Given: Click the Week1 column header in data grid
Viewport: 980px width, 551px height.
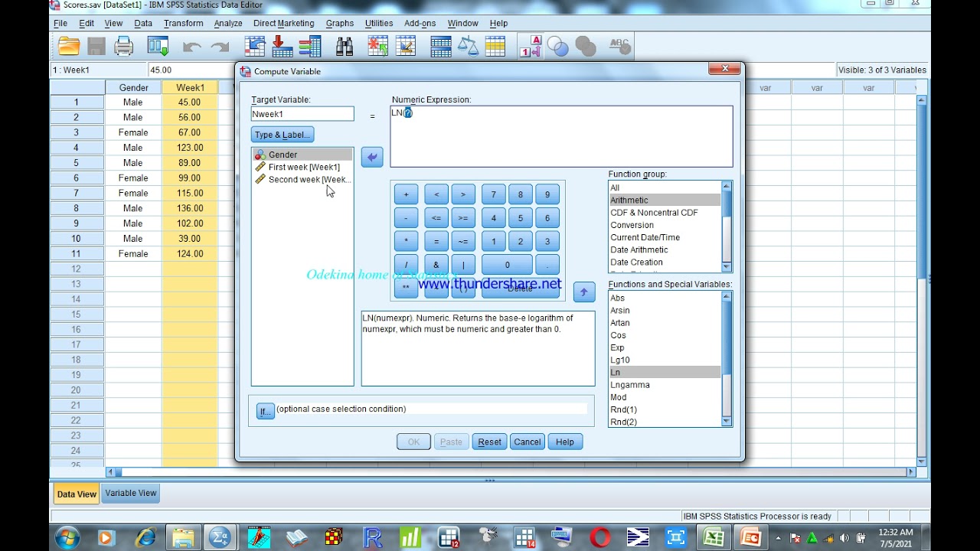Looking at the screenshot, I should pyautogui.click(x=190, y=87).
